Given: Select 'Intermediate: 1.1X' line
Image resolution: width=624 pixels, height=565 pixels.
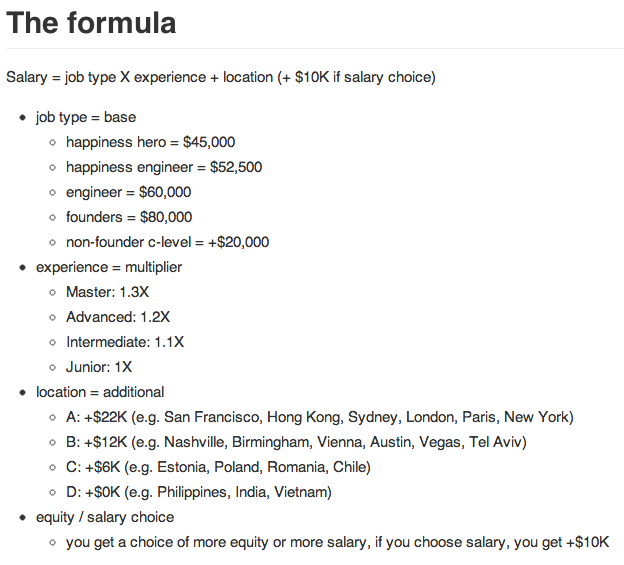Looking at the screenshot, I should point(125,342).
